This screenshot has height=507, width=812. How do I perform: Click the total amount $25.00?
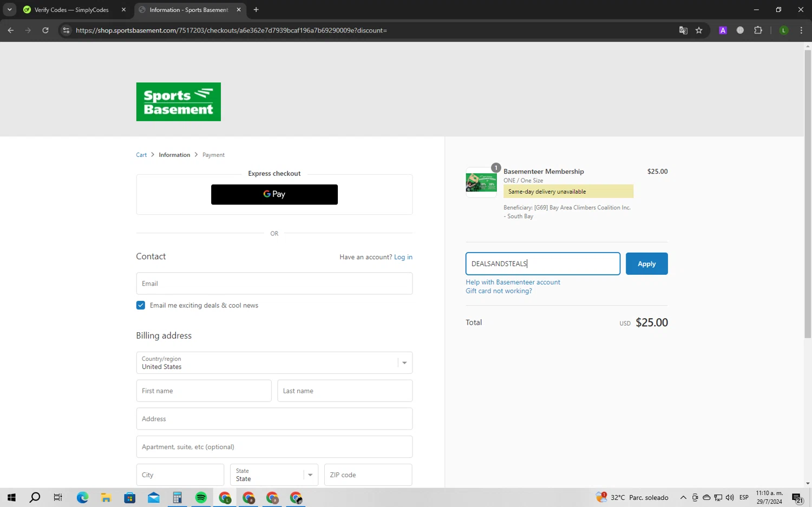[x=652, y=322]
